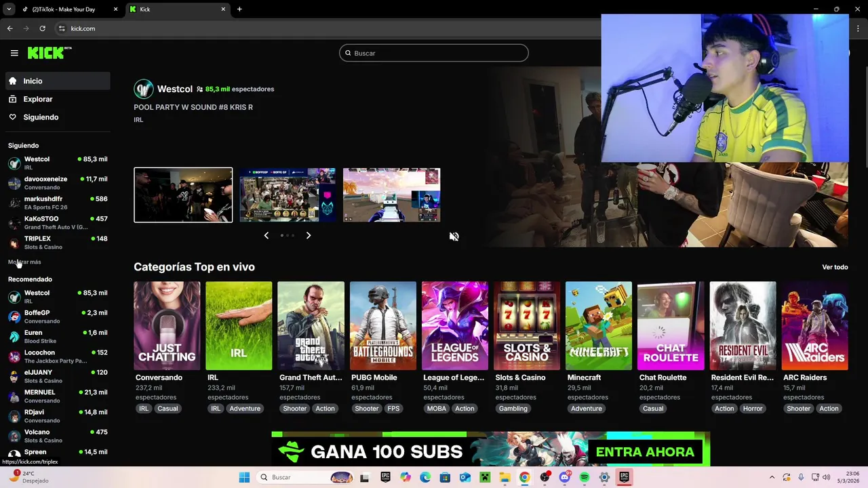Open Locochon channel in Recomendado list
Viewport: 868px width, 488px height.
point(58,357)
